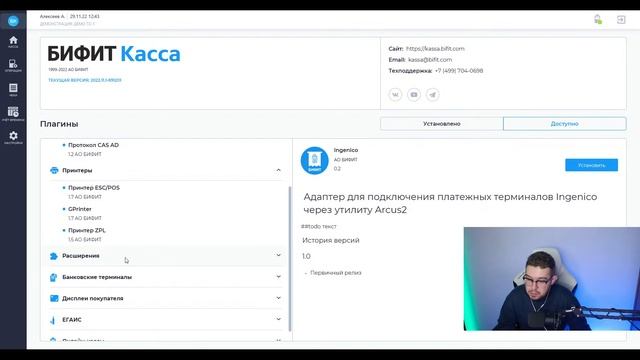Image resolution: width=640 pixels, height=360 pixels.
Task: Click the История версий heading
Action: pyautogui.click(x=331, y=240)
